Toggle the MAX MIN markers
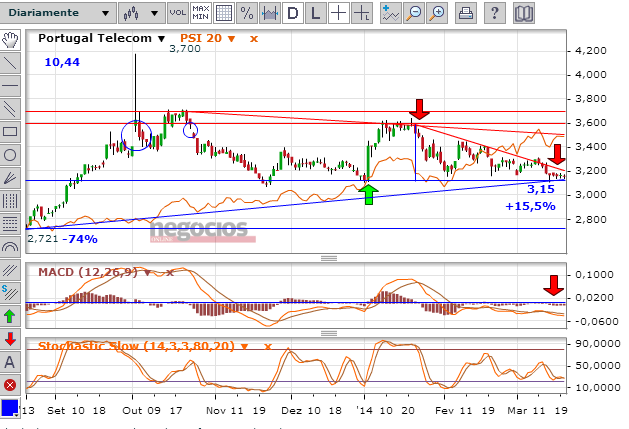Viewport: 629px width, 429px height. point(200,13)
